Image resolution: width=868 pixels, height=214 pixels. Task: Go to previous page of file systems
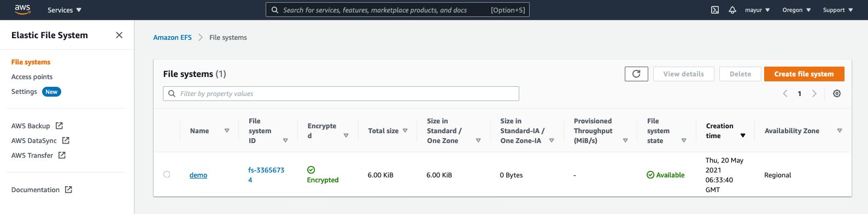pos(785,93)
